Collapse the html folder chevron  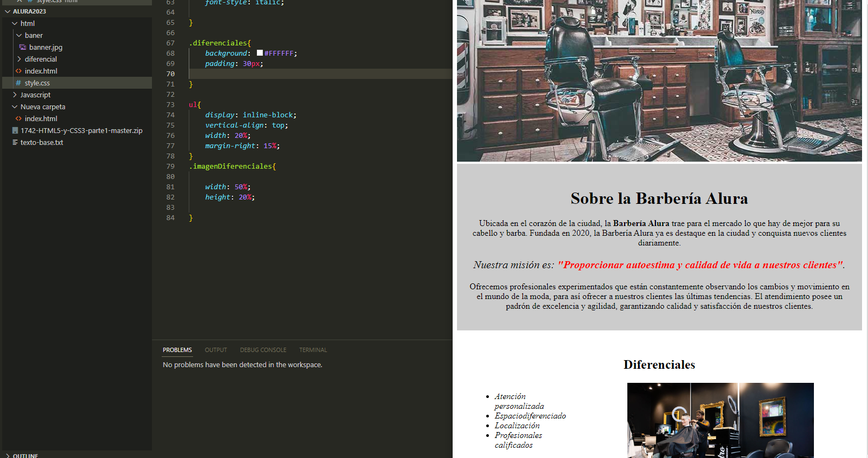coord(15,23)
